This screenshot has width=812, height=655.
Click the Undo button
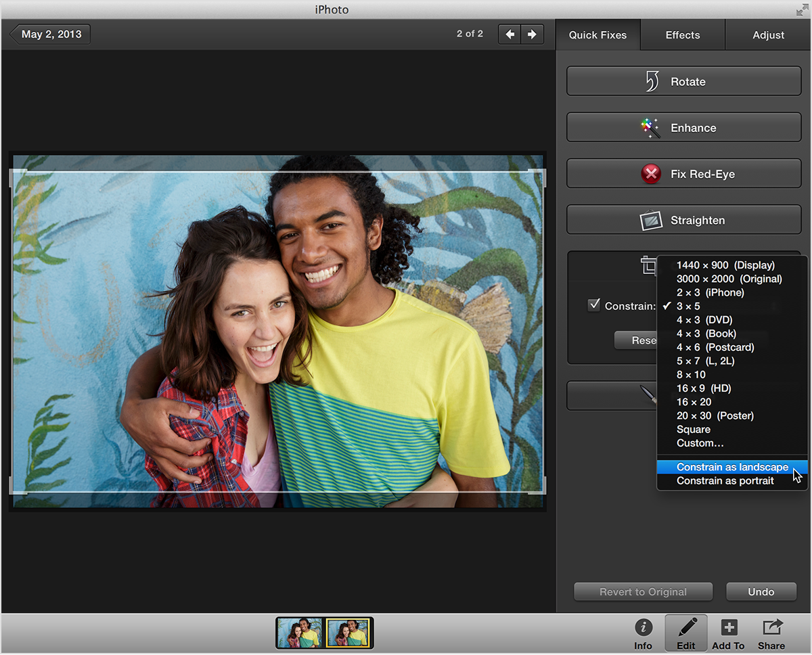point(761,592)
